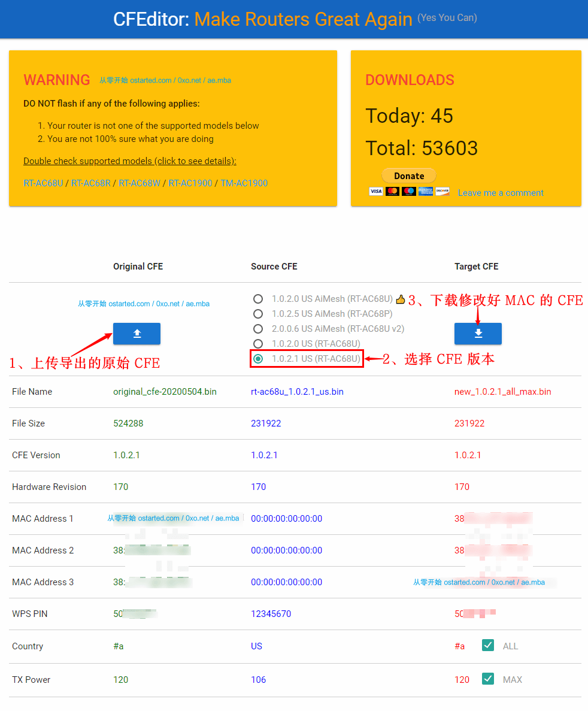Open RT-AC68R model details link
Image resolution: width=588 pixels, height=711 pixels.
pyautogui.click(x=90, y=183)
